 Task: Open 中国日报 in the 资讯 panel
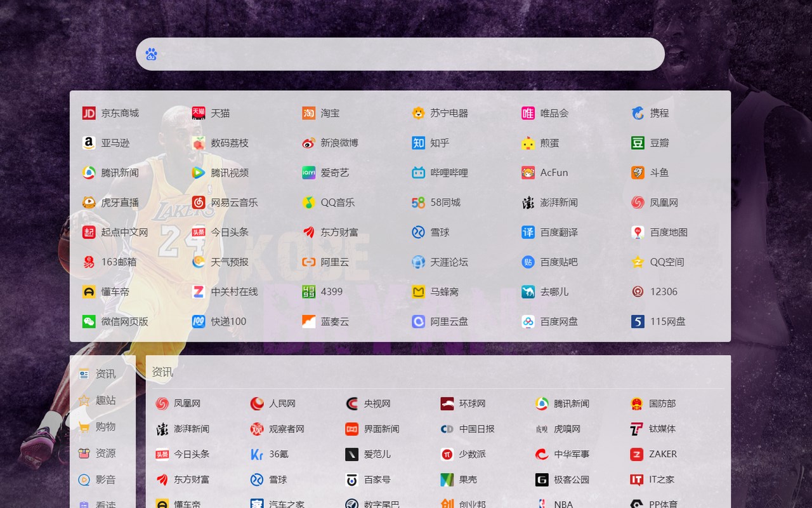coord(468,429)
